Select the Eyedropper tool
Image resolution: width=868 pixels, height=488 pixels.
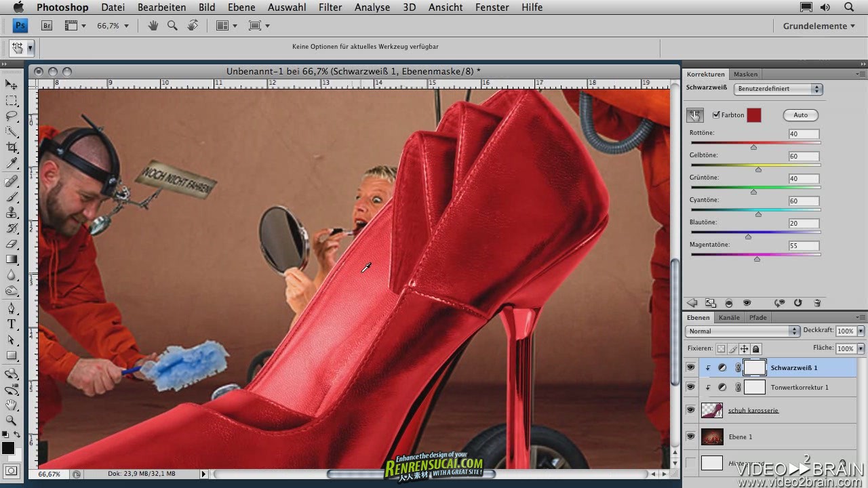[12, 163]
